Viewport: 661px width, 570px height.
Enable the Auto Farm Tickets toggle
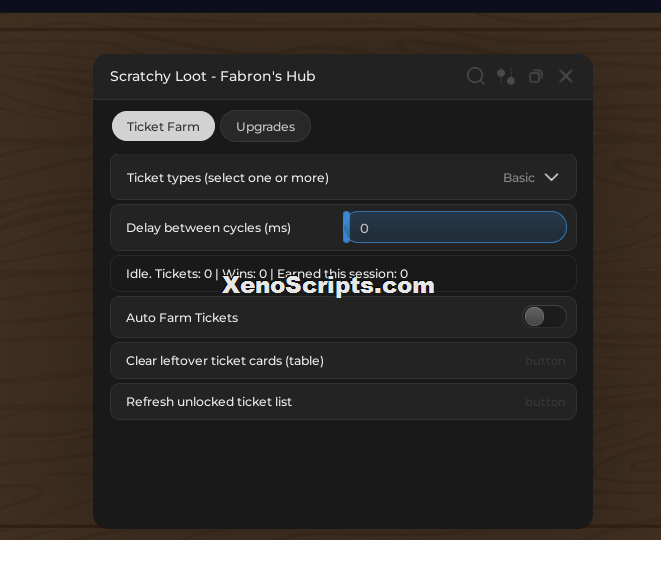544,317
